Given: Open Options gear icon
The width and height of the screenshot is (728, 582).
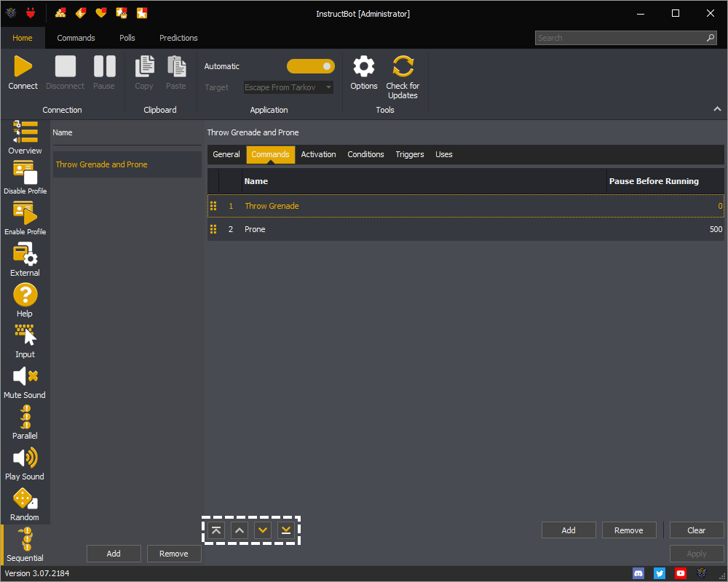Looking at the screenshot, I should coord(363,66).
